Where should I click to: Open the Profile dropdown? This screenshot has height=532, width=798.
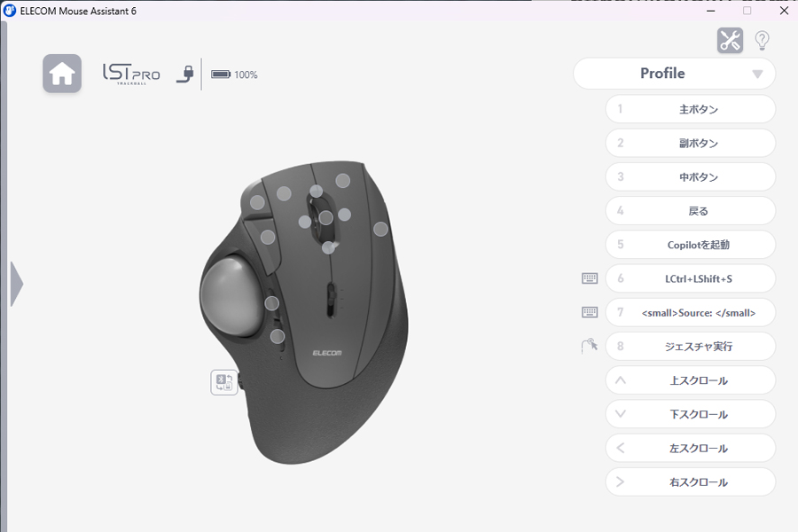pos(675,74)
